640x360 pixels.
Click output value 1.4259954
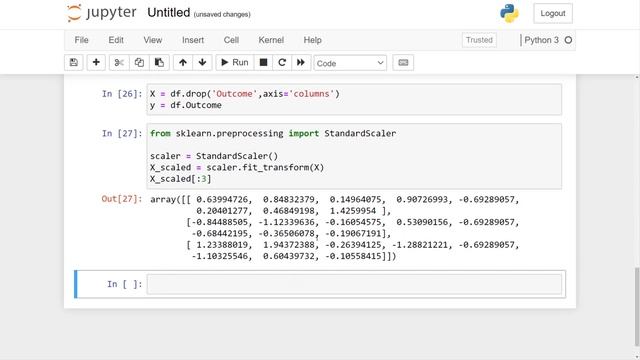(353, 211)
